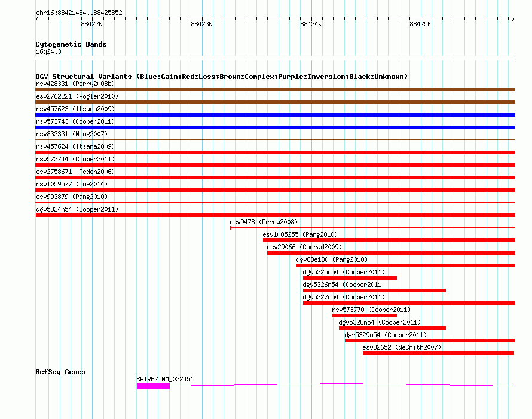Click the nsv573770 (Cooper2011) label
Image resolution: width=532 pixels, height=419 pixels.
coord(371,310)
